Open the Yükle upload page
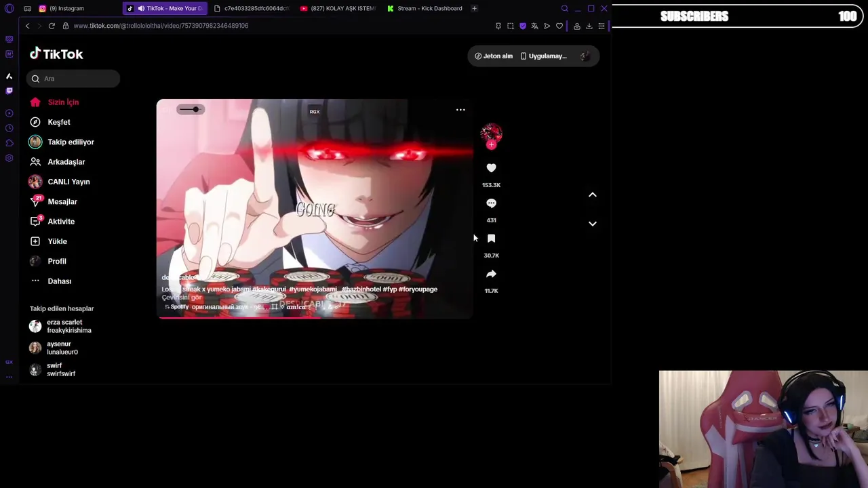The image size is (868, 488). click(x=49, y=241)
